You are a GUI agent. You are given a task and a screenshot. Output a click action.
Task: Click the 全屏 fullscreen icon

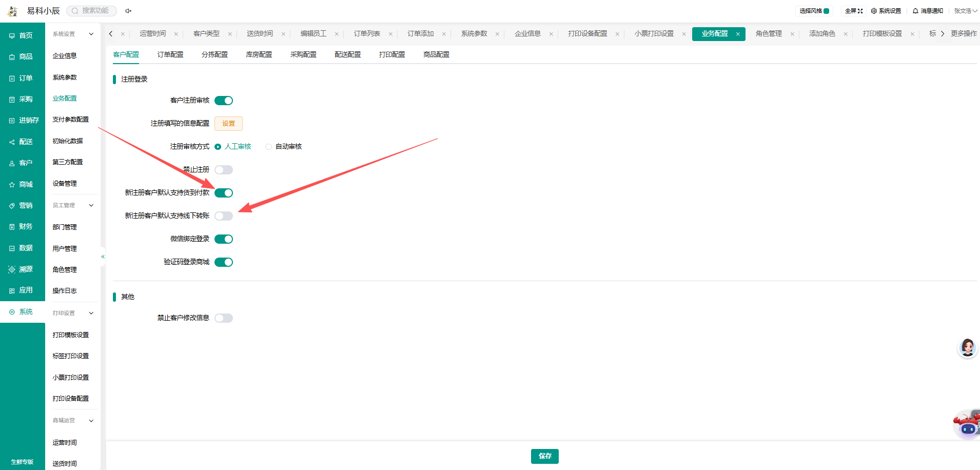click(x=860, y=11)
